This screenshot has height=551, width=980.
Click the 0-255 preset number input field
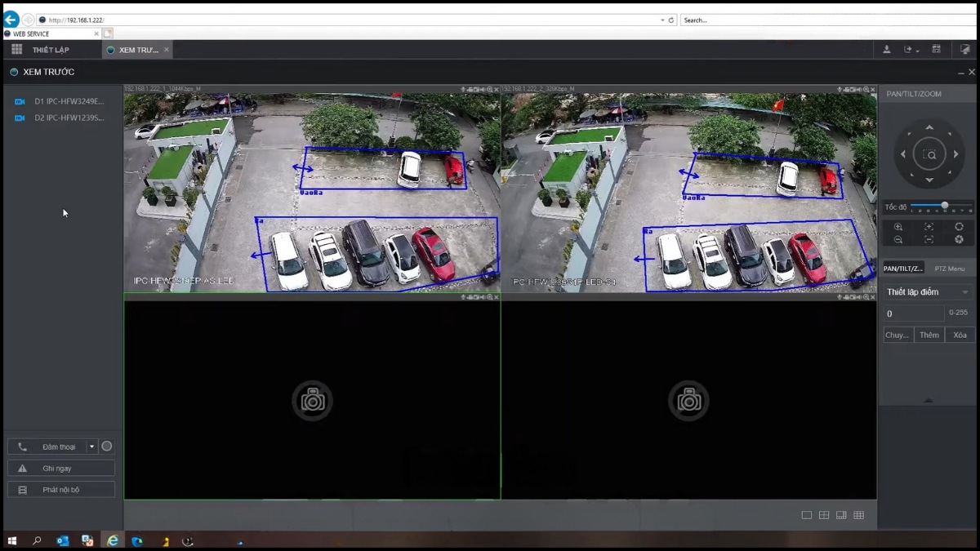pyautogui.click(x=915, y=313)
